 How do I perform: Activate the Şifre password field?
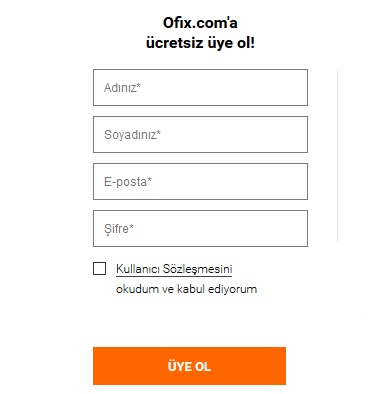pos(200,229)
